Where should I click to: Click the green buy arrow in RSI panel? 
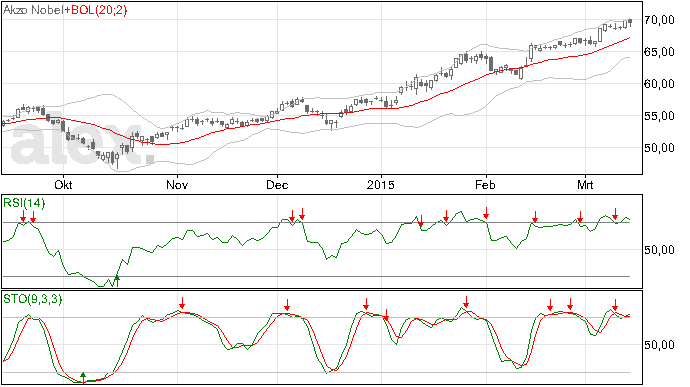pos(117,280)
